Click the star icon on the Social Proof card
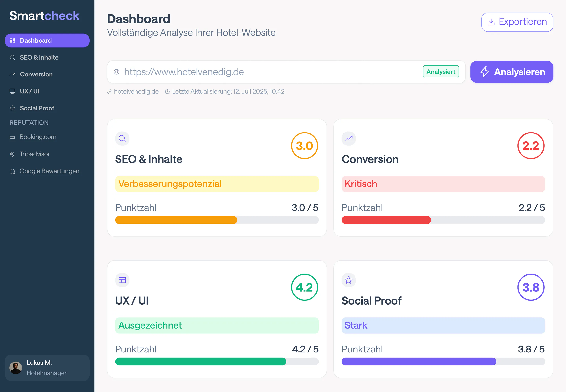 349,280
